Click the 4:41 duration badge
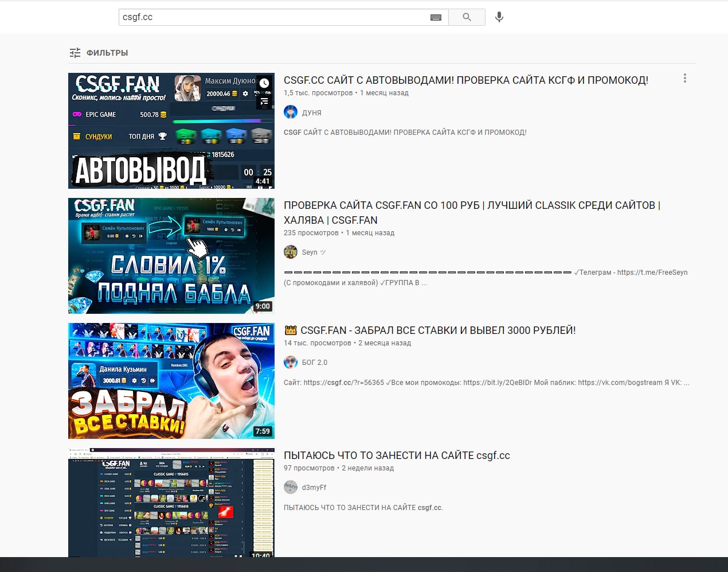This screenshot has width=728, height=572. click(263, 181)
